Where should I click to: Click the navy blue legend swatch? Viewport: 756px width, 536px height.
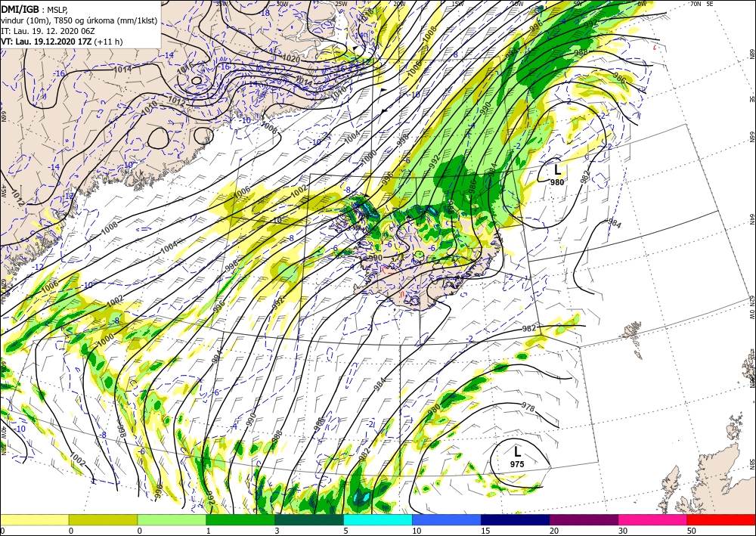click(515, 519)
